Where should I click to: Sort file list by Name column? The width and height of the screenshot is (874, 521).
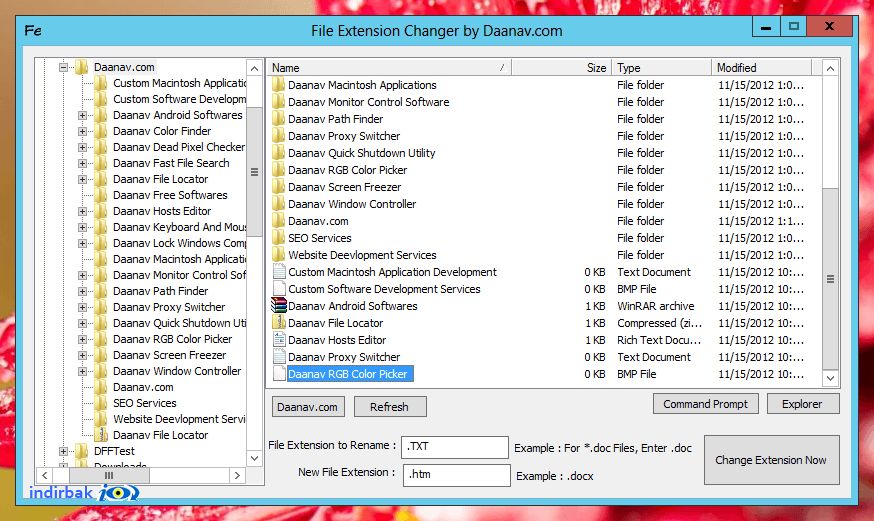(389, 67)
